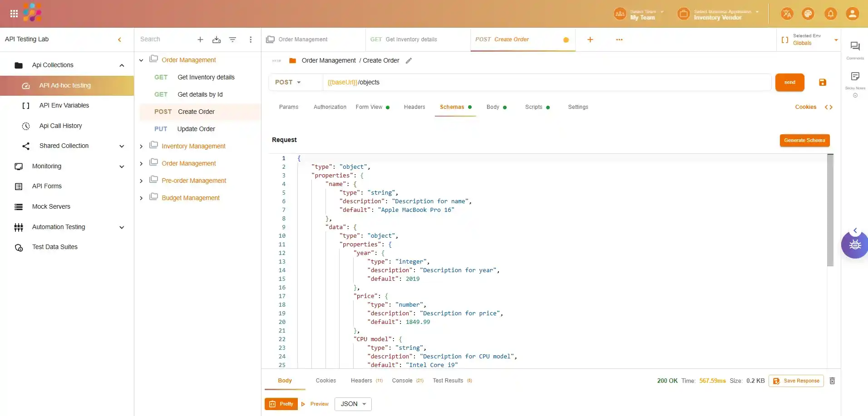This screenshot has width=868, height=416.
Task: Delete response using trash icon
Action: (832, 381)
